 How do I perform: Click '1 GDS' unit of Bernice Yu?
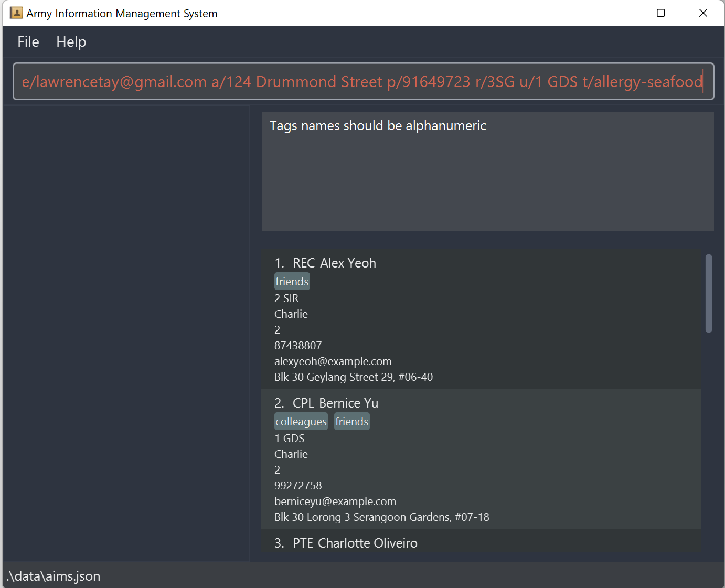[290, 439]
